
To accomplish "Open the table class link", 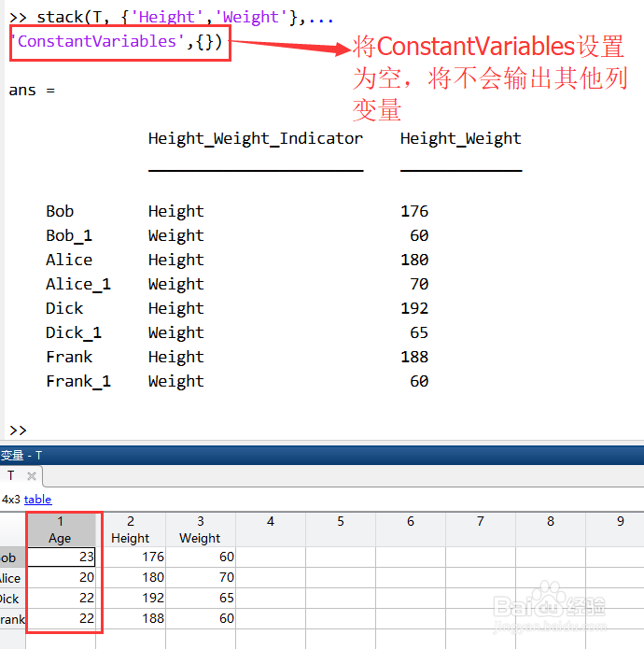I will pyautogui.click(x=37, y=500).
